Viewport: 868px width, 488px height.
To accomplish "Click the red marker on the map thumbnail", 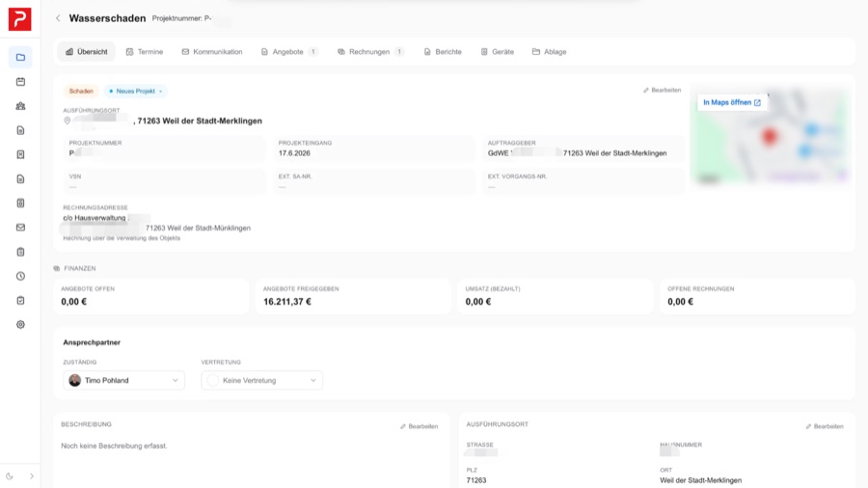I will [769, 136].
